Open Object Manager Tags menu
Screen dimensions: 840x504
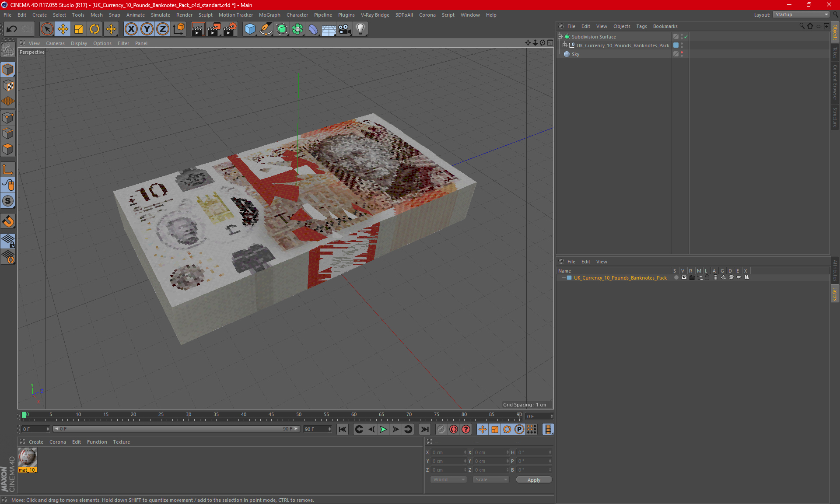coord(641,26)
